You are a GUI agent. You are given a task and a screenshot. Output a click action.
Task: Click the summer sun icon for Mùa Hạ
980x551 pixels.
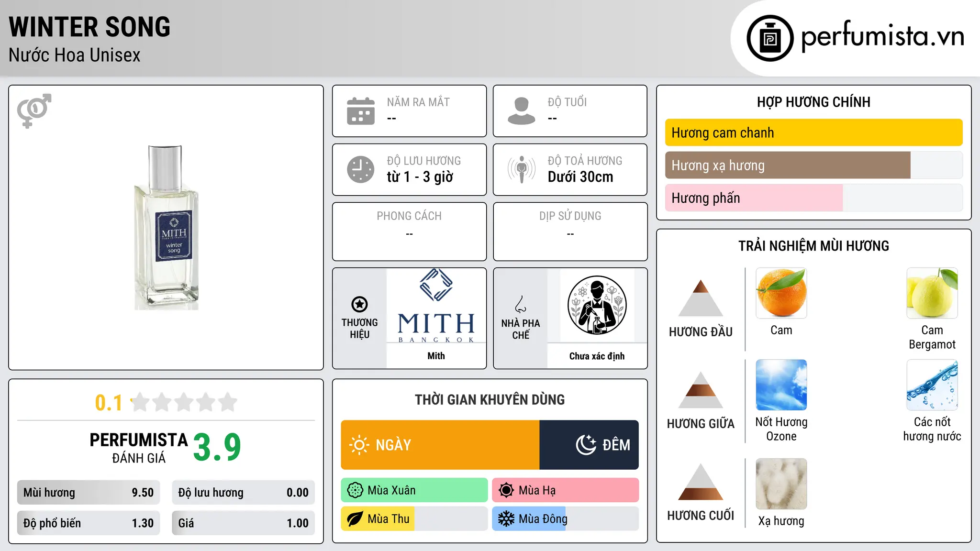(506, 490)
